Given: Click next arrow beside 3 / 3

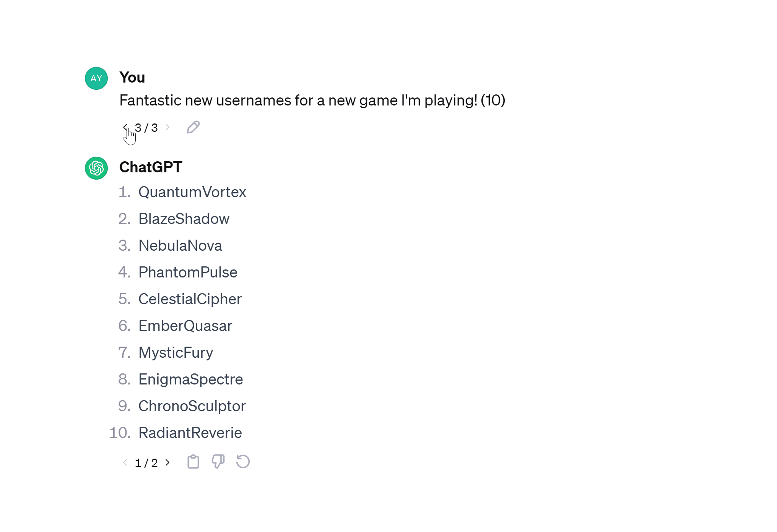Looking at the screenshot, I should coord(167,127).
